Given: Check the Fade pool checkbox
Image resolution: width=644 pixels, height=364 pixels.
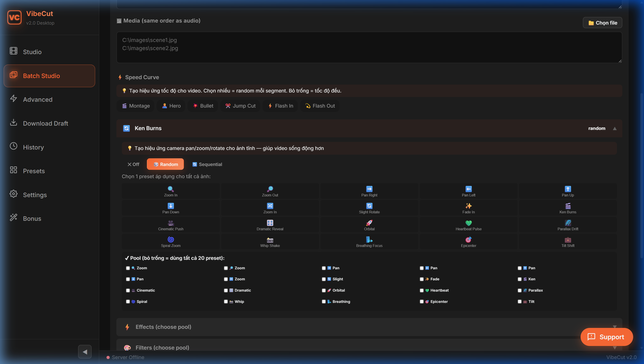Looking at the screenshot, I should (422, 279).
